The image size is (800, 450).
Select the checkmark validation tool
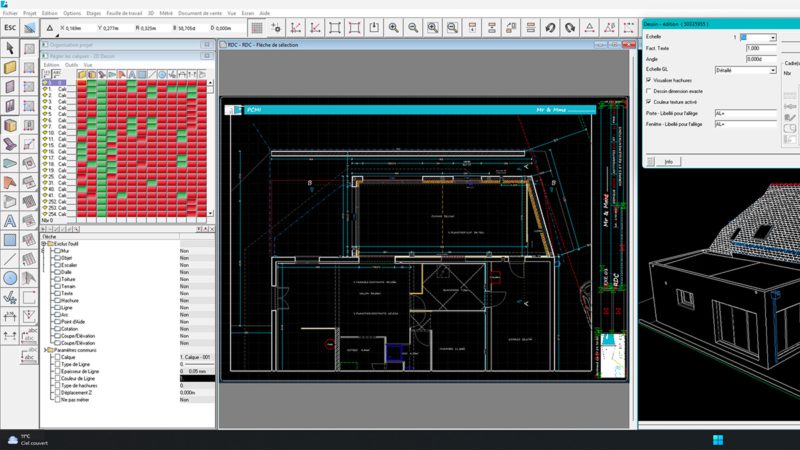click(x=10, y=297)
